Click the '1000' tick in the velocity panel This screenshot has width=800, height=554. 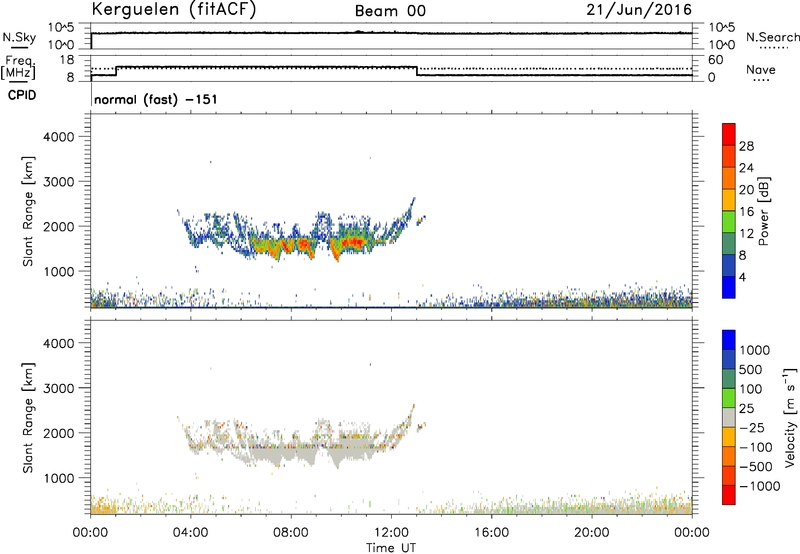click(59, 478)
